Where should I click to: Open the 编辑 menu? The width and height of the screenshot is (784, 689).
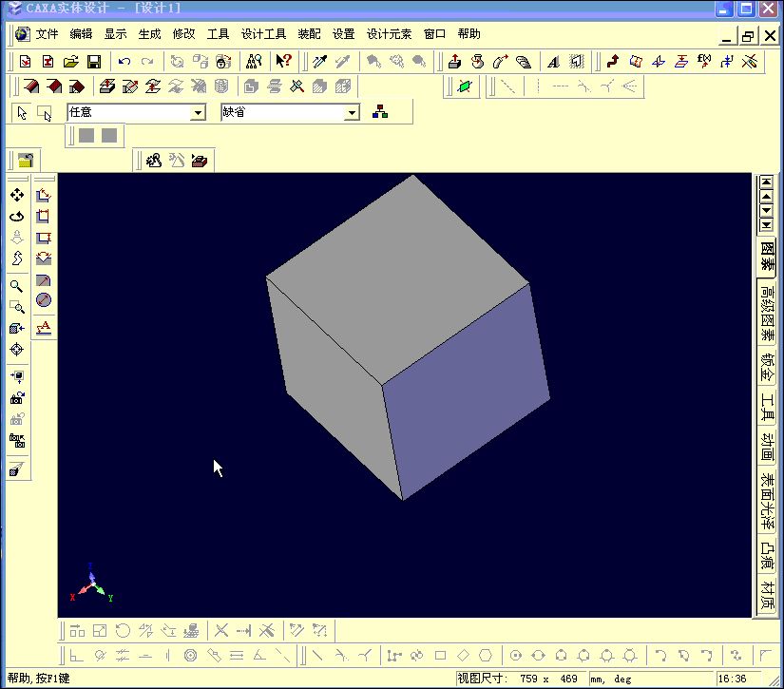81,34
